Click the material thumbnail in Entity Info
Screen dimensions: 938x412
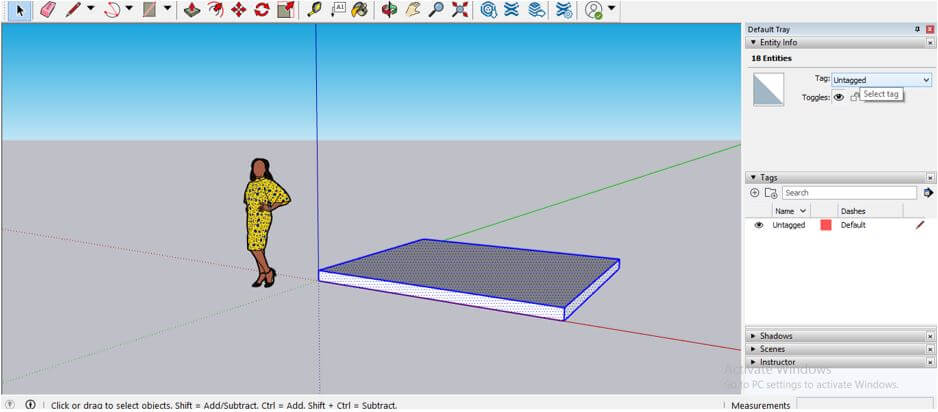tap(768, 90)
